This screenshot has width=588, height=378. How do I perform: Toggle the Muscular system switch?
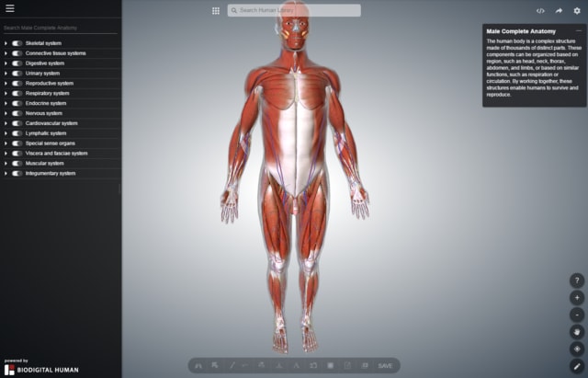pos(17,163)
